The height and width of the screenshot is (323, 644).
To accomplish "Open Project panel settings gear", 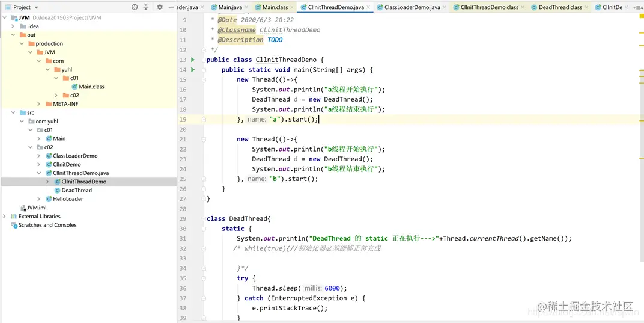I will pos(160,7).
